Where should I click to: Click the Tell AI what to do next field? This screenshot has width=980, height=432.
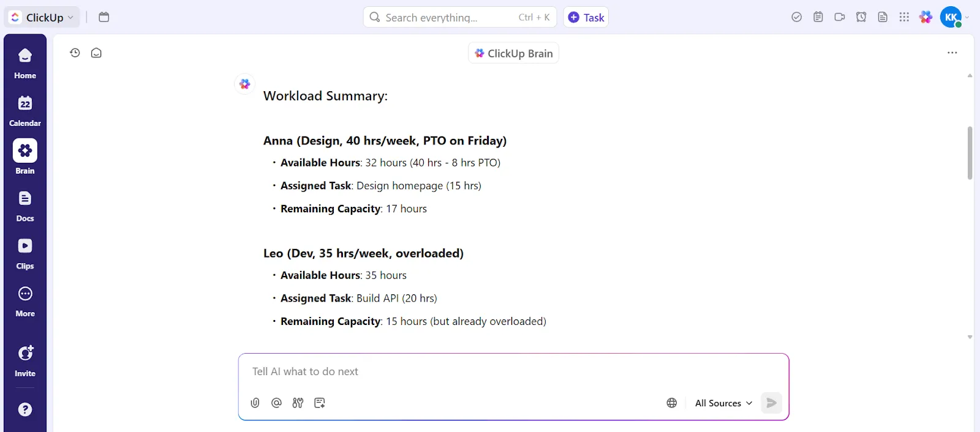tap(513, 371)
